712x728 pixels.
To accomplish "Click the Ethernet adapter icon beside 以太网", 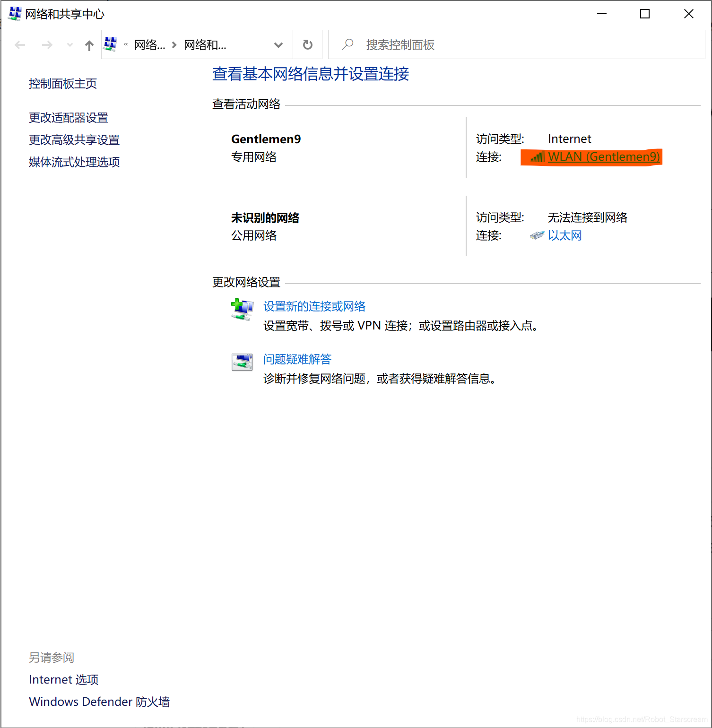I will pyautogui.click(x=537, y=235).
